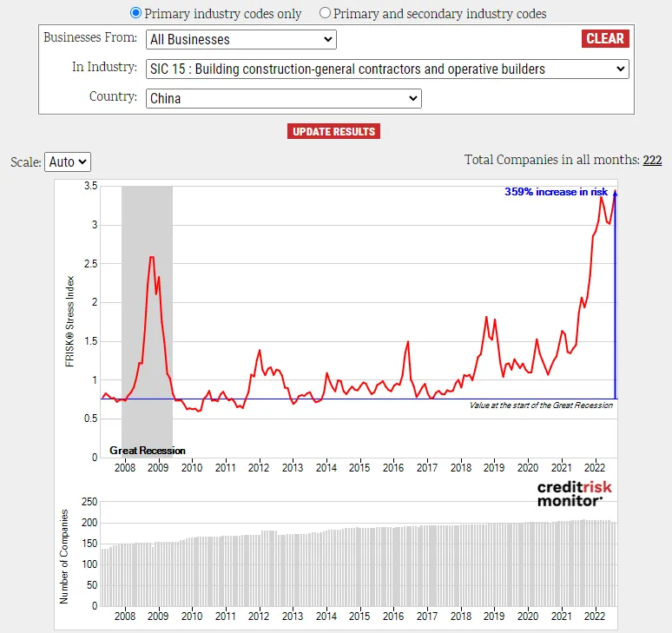Viewport: 672px width, 633px height.
Task: Click the red CLEAR button
Action: [605, 38]
